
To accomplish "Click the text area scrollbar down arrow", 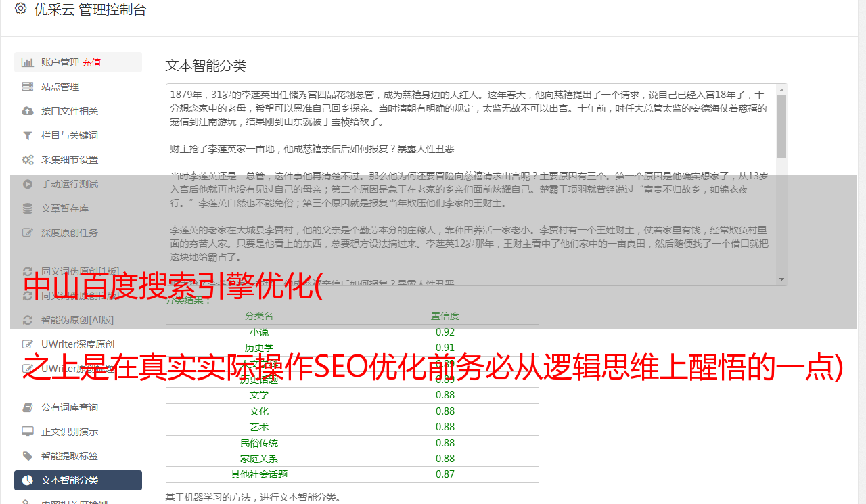I will coord(781,279).
